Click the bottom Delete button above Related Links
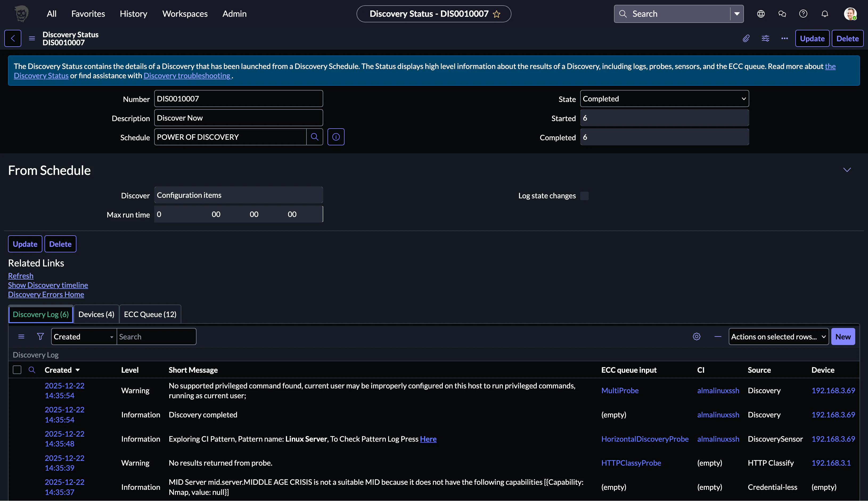This screenshot has height=501, width=868. (60, 244)
